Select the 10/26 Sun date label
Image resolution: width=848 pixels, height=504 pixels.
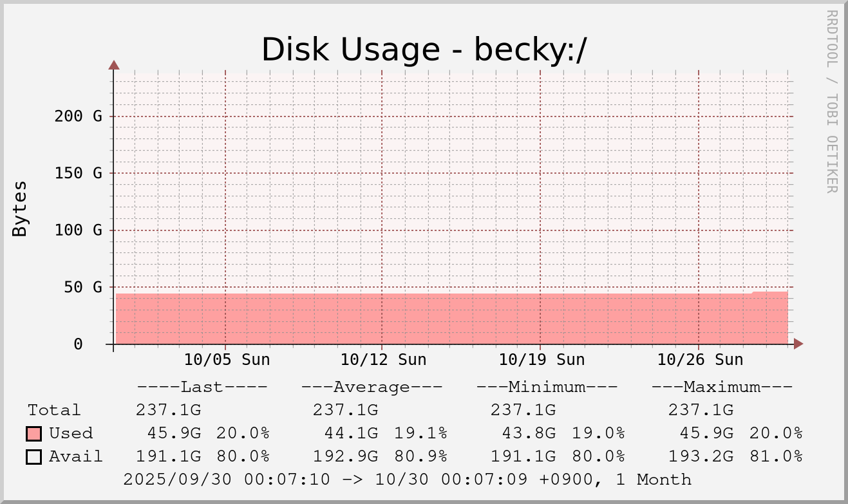pos(700,360)
